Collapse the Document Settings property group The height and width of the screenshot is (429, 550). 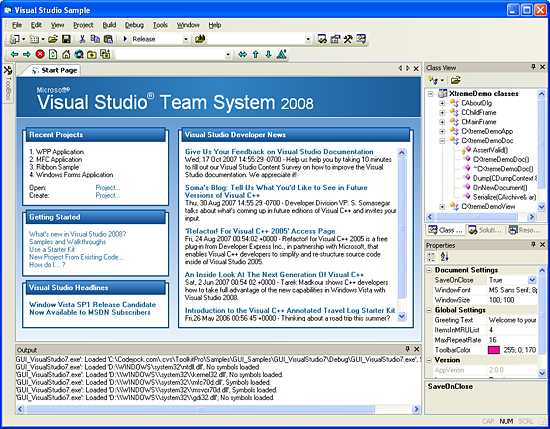(429, 270)
